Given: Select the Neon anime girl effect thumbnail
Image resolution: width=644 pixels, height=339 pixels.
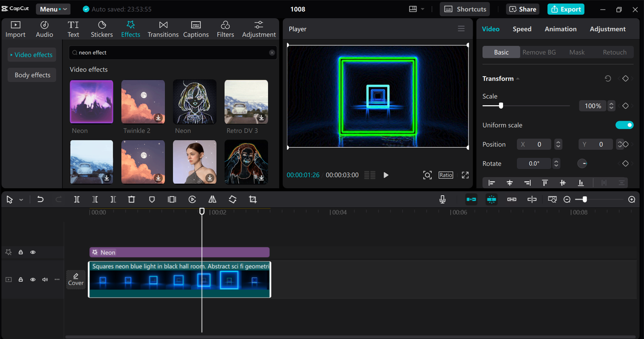Looking at the screenshot, I should coord(195,102).
